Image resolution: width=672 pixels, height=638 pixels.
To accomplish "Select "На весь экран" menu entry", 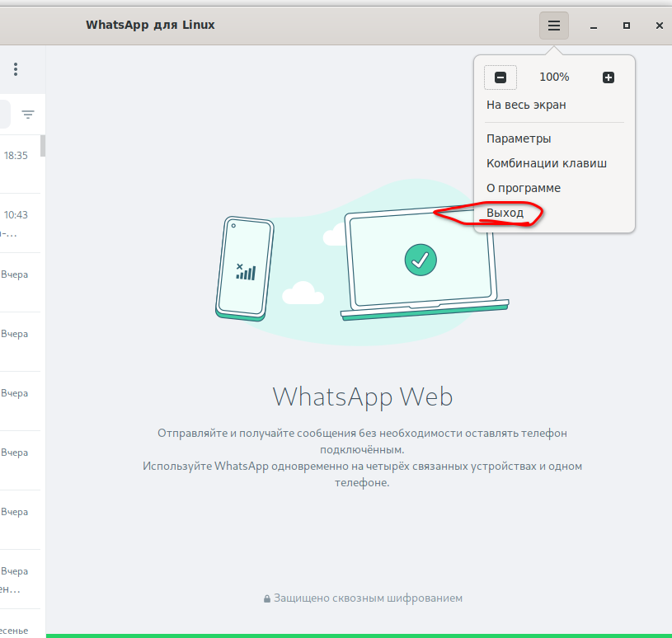I will pyautogui.click(x=526, y=105).
